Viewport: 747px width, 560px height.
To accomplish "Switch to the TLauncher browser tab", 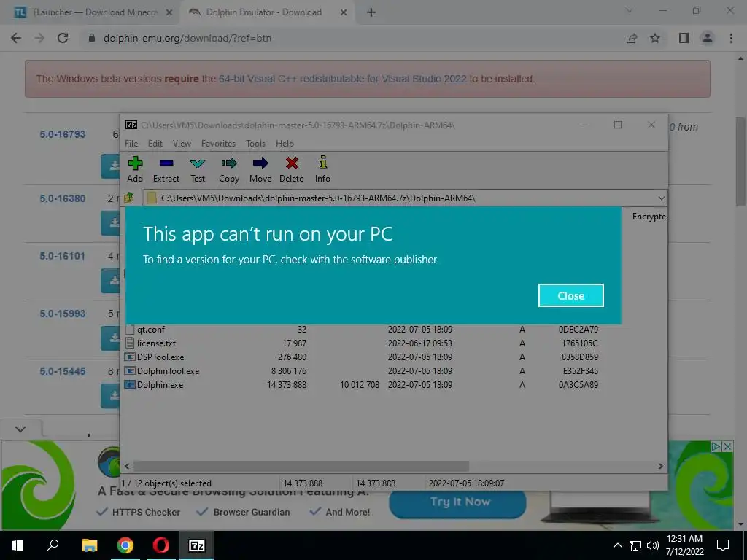I will tap(93, 12).
